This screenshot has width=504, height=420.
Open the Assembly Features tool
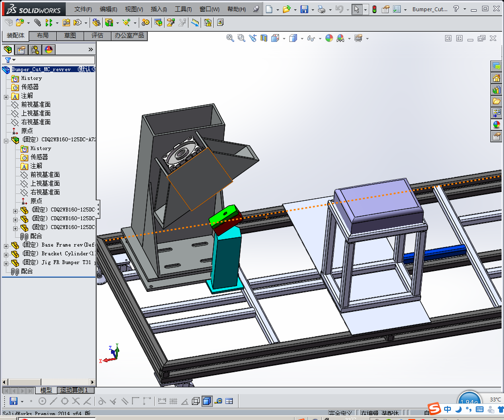(109, 22)
